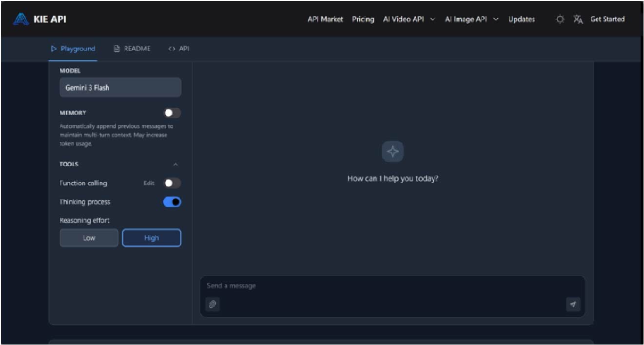
Task: Enable the Function calling switch
Action: click(172, 183)
